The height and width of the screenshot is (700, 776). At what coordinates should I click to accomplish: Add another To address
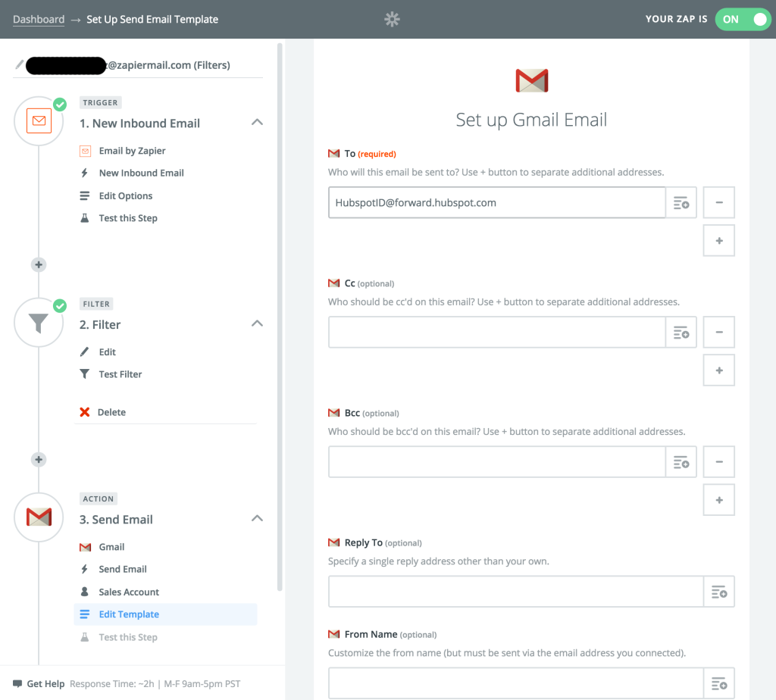coord(718,240)
